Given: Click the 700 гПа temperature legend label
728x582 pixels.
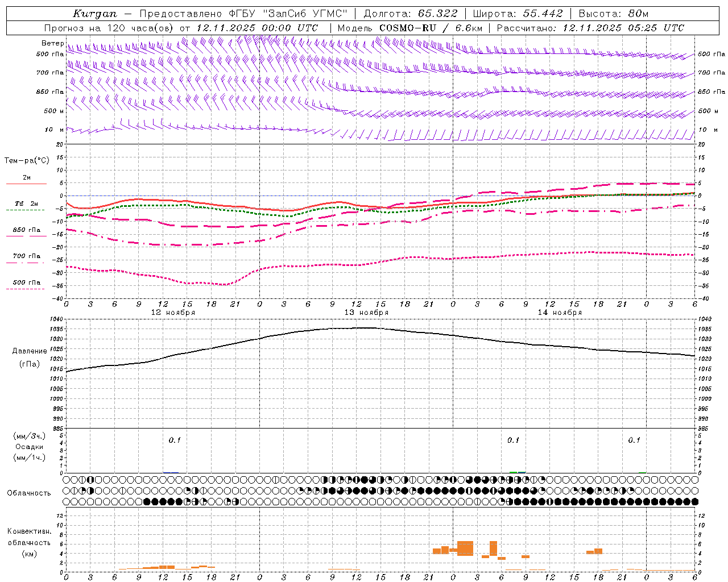Looking at the screenshot, I should point(26,256).
